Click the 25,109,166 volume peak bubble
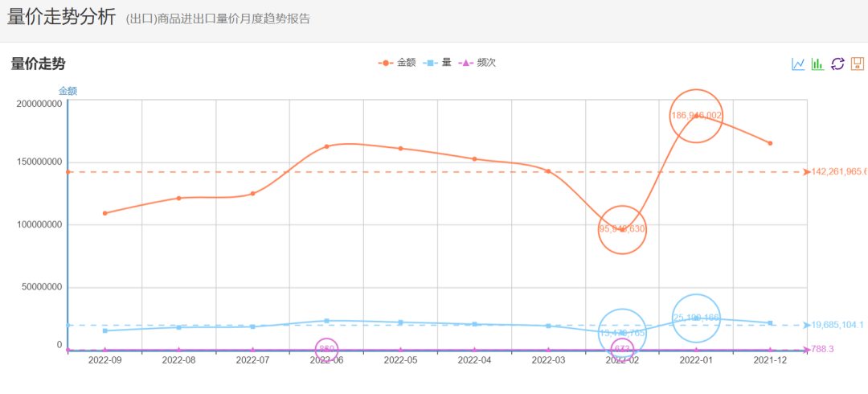This screenshot has height=394, width=868. tap(696, 318)
